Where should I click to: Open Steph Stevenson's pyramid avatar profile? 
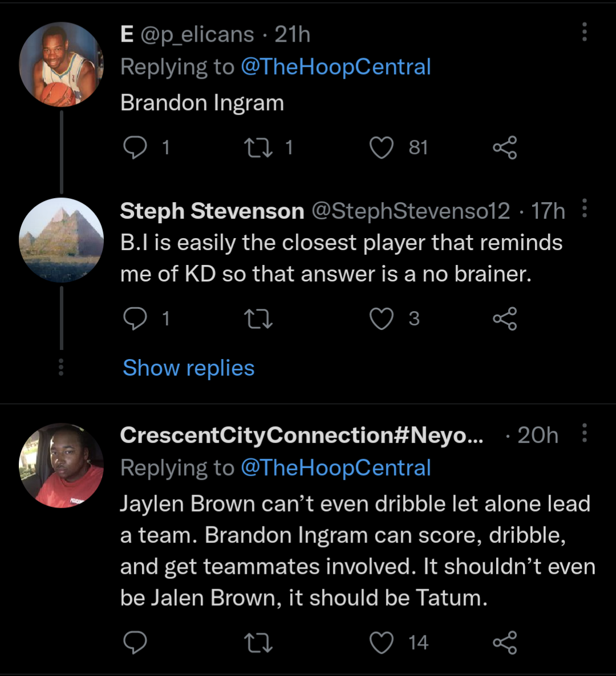point(61,240)
